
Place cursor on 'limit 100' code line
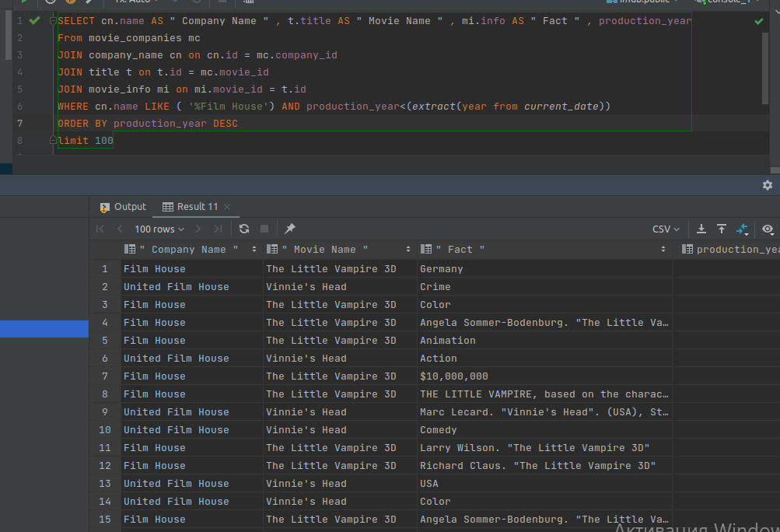pos(86,140)
